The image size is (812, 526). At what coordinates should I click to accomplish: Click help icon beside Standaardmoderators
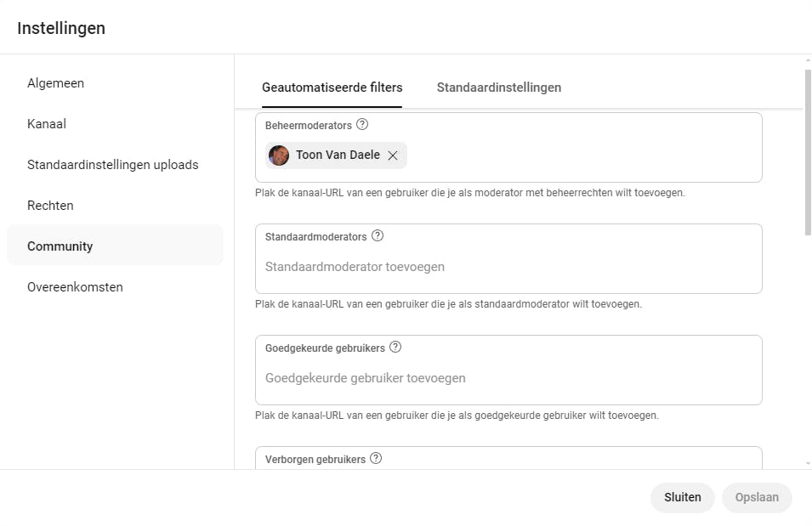[378, 236]
